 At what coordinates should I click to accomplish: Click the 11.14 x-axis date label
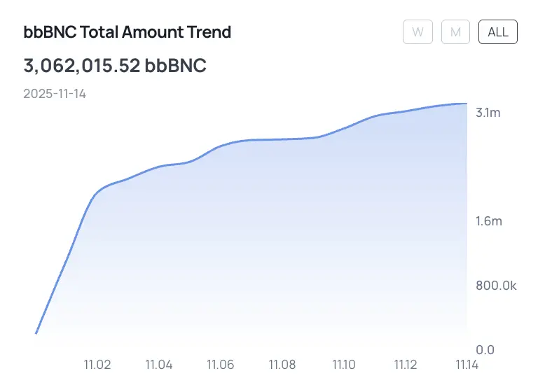(x=467, y=365)
